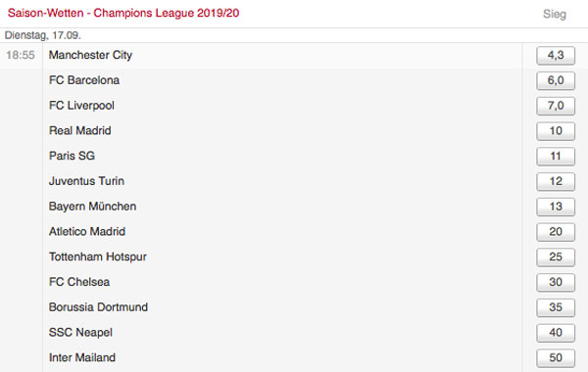Select the 30 odds for FC Chelsea
The height and width of the screenshot is (372, 588).
[x=556, y=282]
